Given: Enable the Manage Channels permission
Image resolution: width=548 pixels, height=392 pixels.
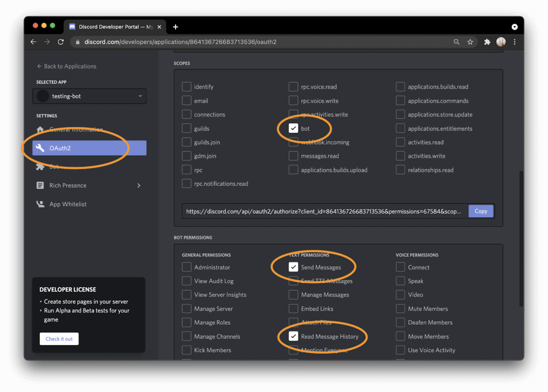Looking at the screenshot, I should 187,336.
